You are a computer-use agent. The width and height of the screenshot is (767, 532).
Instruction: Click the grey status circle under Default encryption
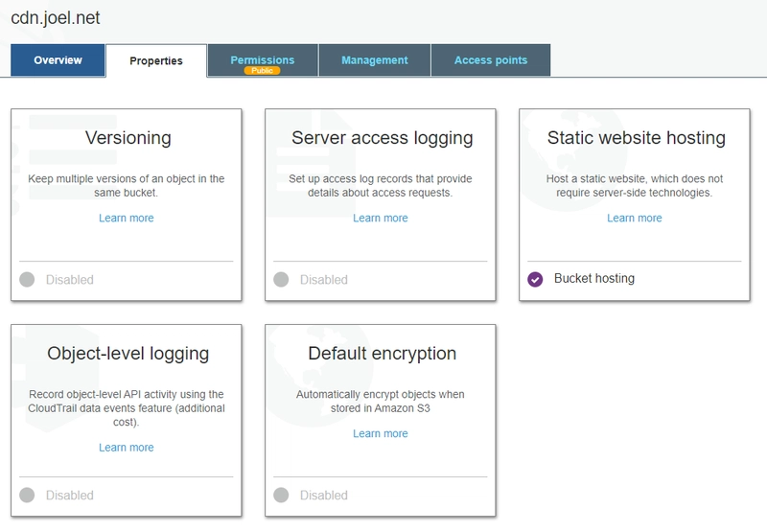(281, 496)
